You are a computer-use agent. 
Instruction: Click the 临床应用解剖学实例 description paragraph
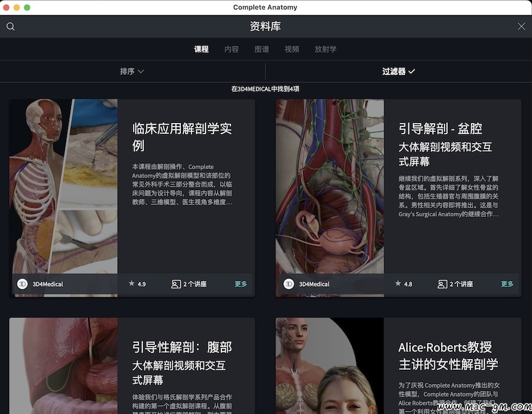[x=182, y=185]
